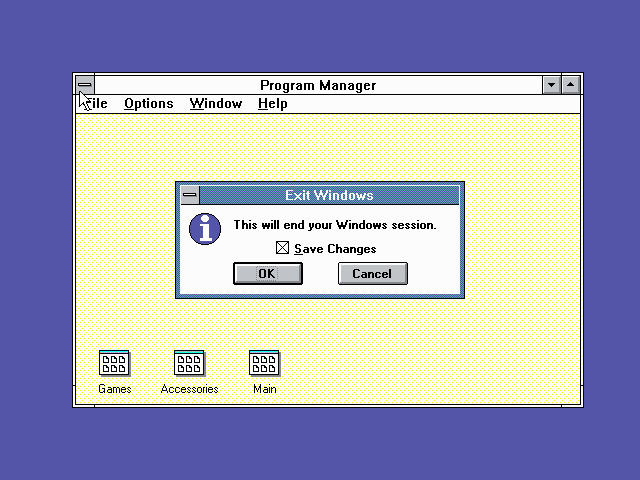
Task: Maximize the Program Manager window
Action: point(571,85)
